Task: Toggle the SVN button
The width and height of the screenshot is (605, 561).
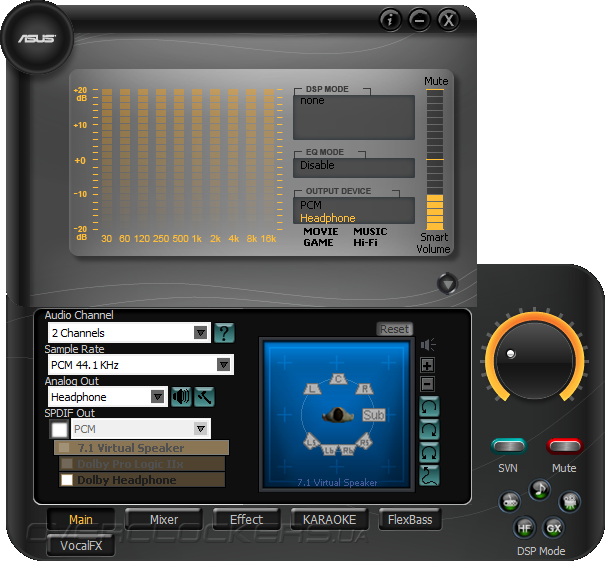Action: coord(509,446)
